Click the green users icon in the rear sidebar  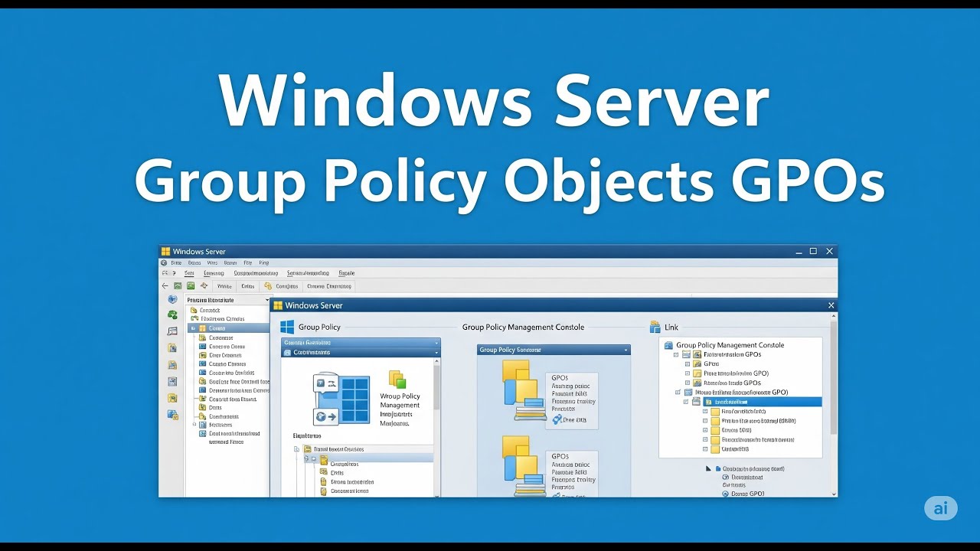[172, 315]
